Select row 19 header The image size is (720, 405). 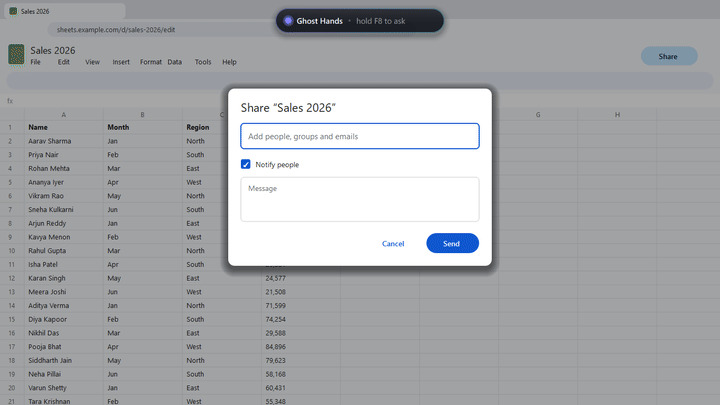[x=12, y=374]
